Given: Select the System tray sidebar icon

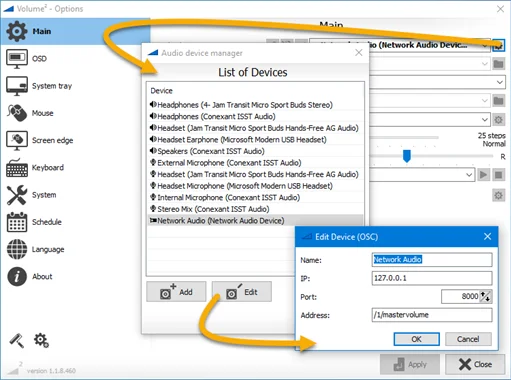Looking at the screenshot, I should [x=17, y=86].
